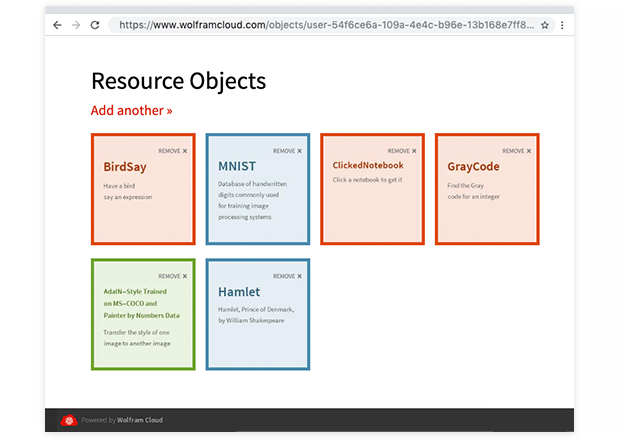620x440 pixels.
Task: Click the Powered by Wolfram Cloud text
Action: coord(122,420)
